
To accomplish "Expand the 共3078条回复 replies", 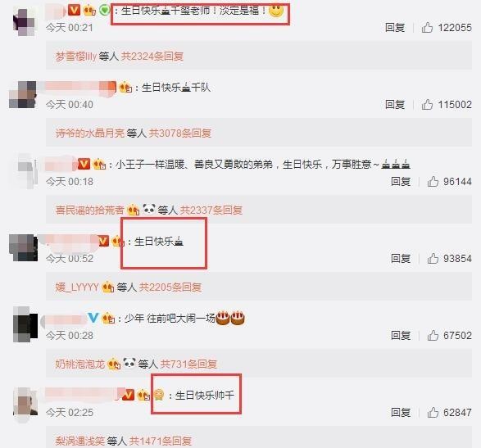I will 180,133.
